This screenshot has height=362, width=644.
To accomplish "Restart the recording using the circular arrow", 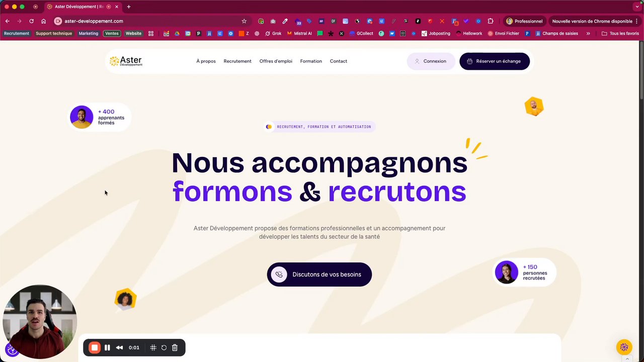I will [164, 347].
